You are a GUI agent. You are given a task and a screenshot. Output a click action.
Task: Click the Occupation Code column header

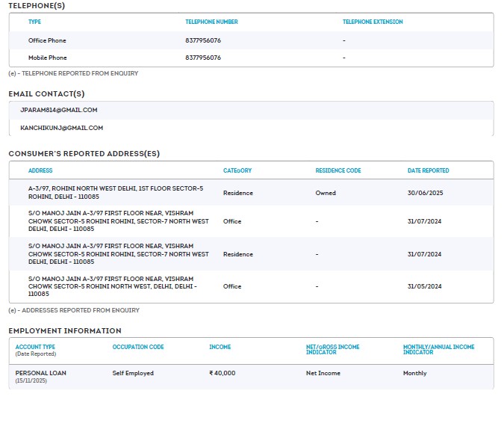[138, 347]
